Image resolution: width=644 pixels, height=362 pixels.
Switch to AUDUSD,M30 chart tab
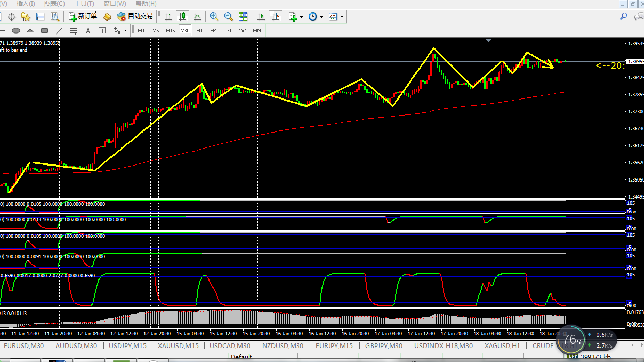click(75, 346)
